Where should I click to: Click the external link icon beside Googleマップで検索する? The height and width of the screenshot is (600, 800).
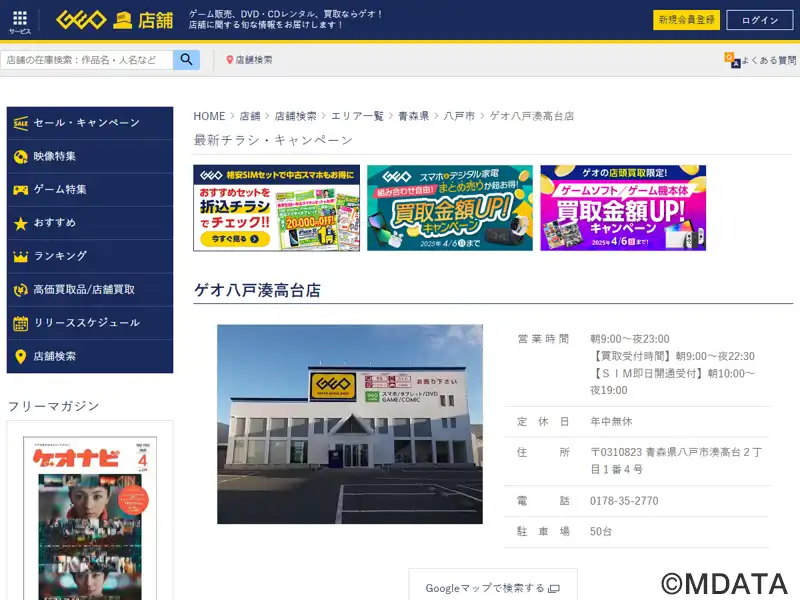[554, 589]
